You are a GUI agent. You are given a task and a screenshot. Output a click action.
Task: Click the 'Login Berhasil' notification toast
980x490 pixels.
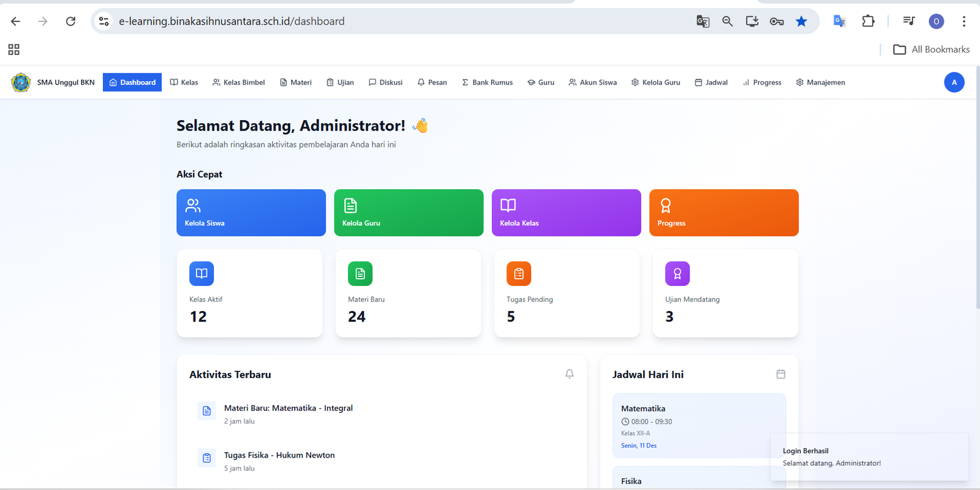point(870,457)
